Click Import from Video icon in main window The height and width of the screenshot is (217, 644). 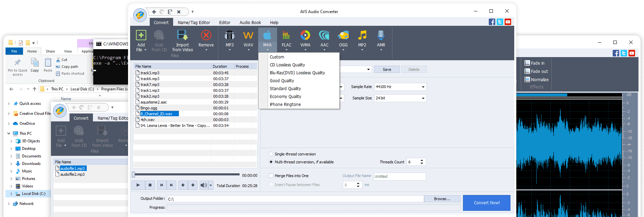pyautogui.click(x=182, y=35)
